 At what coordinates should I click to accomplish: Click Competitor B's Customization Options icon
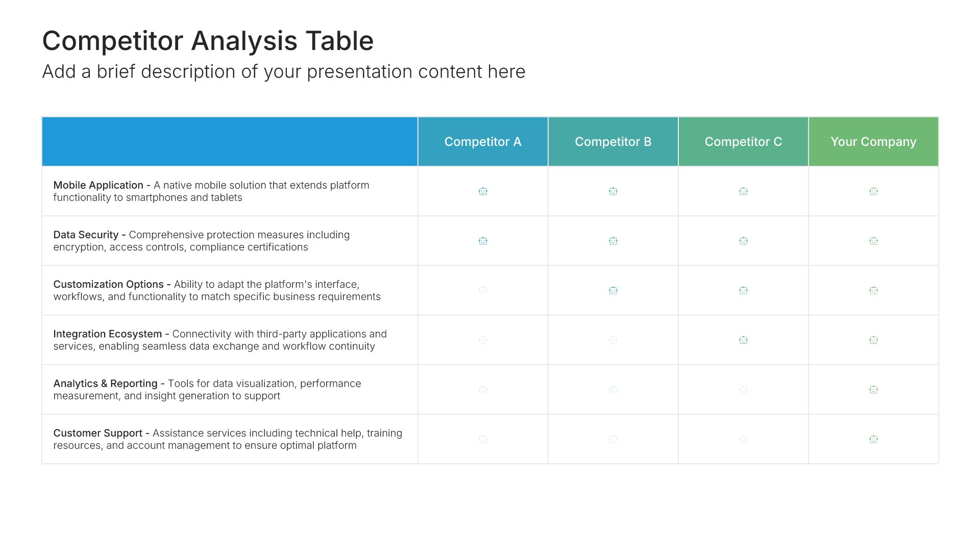[613, 290]
